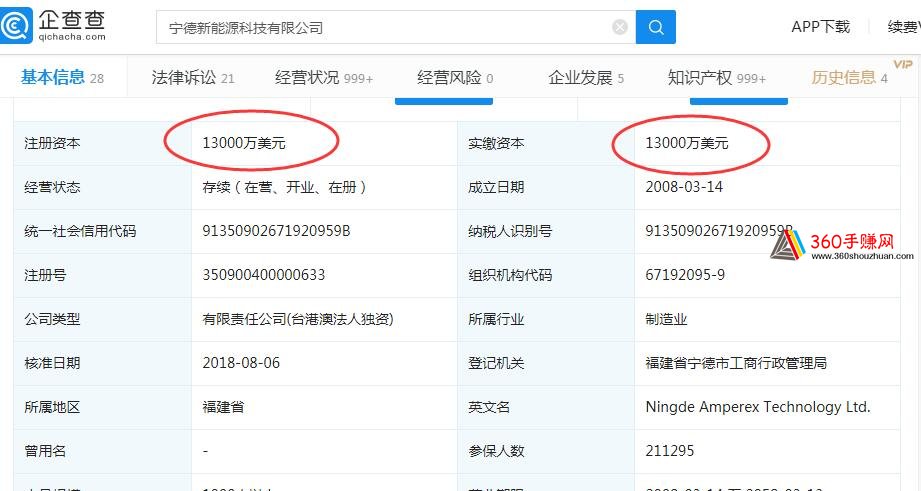Image resolution: width=921 pixels, height=491 pixels.
Task: Click the 曾用名 label
Action: [45, 451]
